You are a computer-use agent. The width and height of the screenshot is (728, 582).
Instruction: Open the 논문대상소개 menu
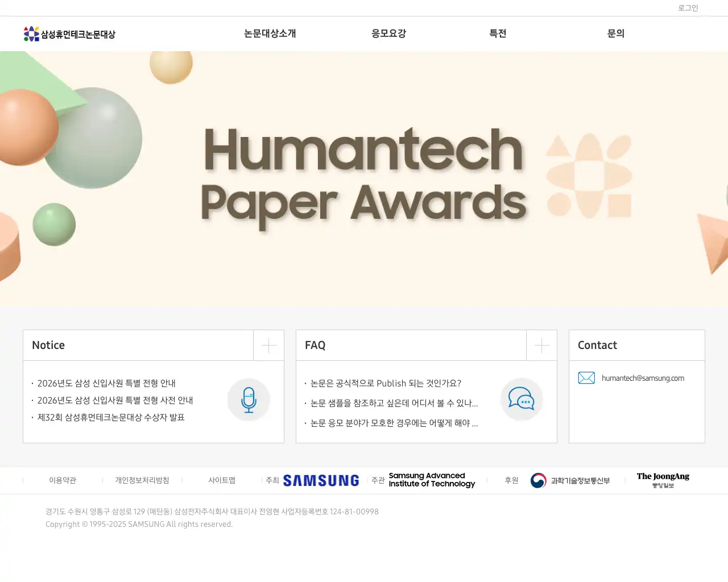pyautogui.click(x=270, y=34)
